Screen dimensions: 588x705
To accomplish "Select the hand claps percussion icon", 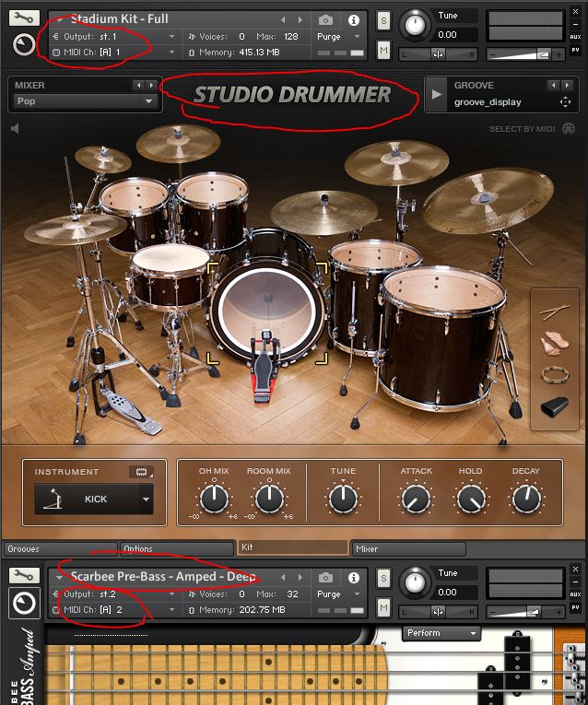I will click(x=555, y=344).
